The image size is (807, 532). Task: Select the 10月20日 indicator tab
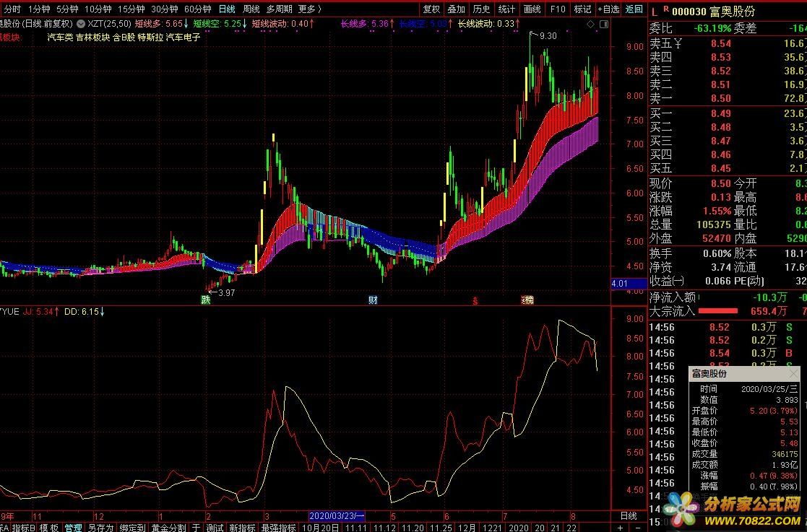tap(320, 528)
